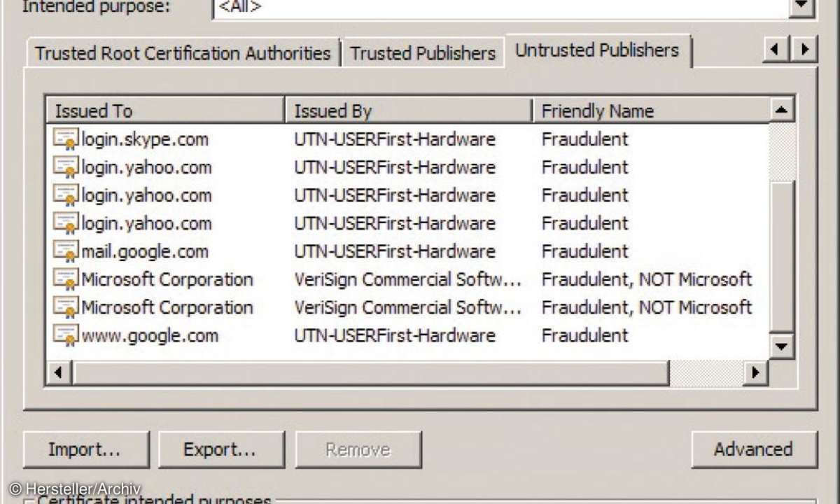Image resolution: width=840 pixels, height=504 pixels.
Task: Select the login.skype.com certificate row
Action: tap(408, 139)
